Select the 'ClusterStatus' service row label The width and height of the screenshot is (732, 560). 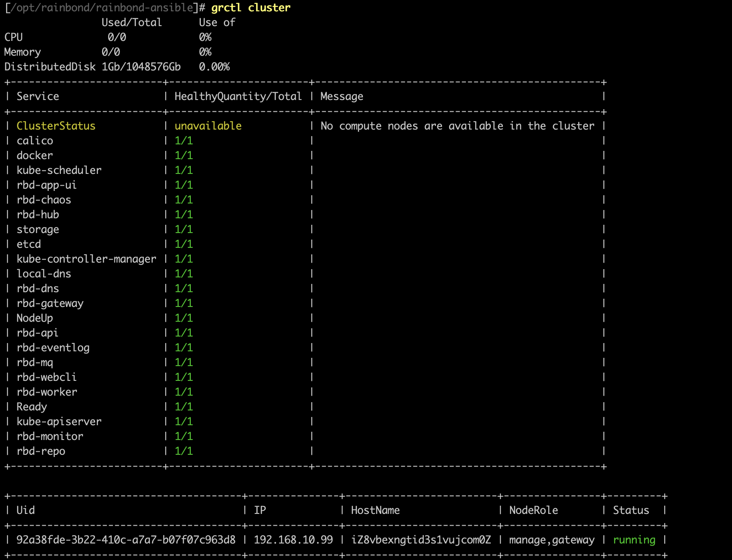56,126
